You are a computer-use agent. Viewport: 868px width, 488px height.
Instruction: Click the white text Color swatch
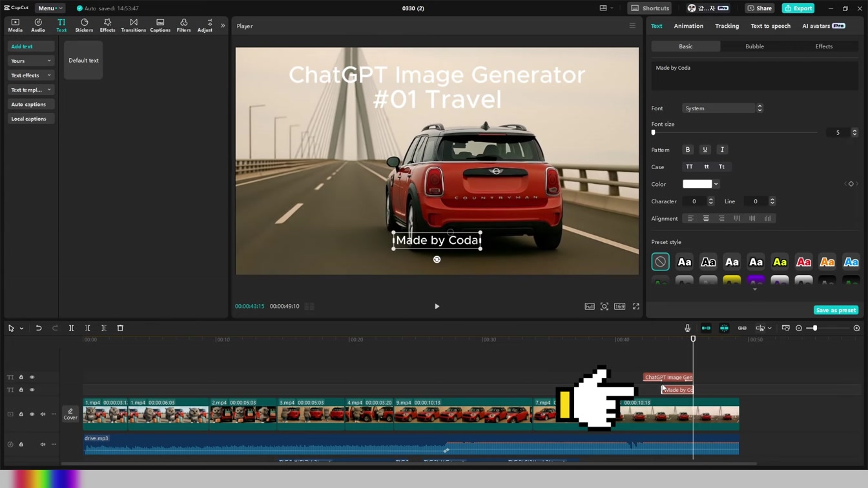click(697, 184)
